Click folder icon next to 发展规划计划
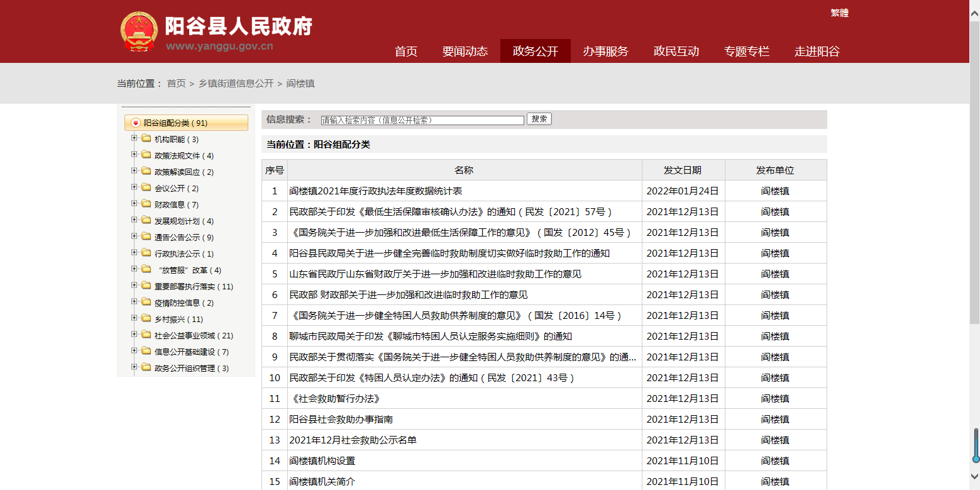The width and height of the screenshot is (980, 490). click(146, 220)
